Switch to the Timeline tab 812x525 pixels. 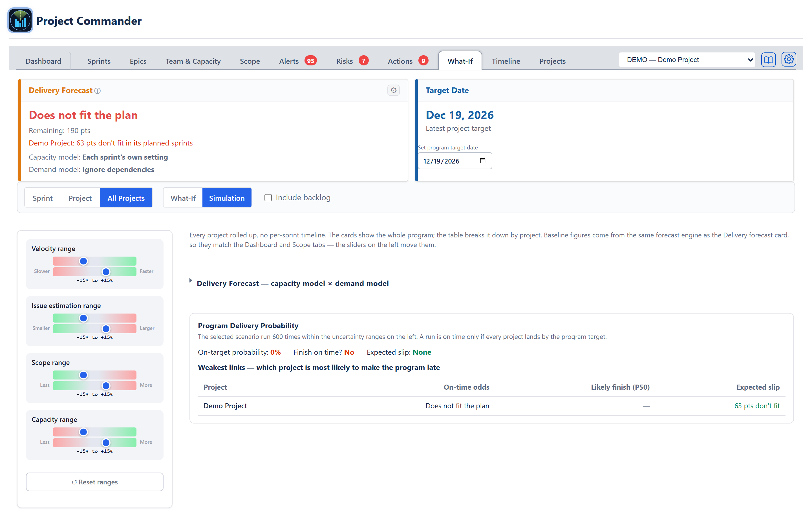tap(506, 61)
